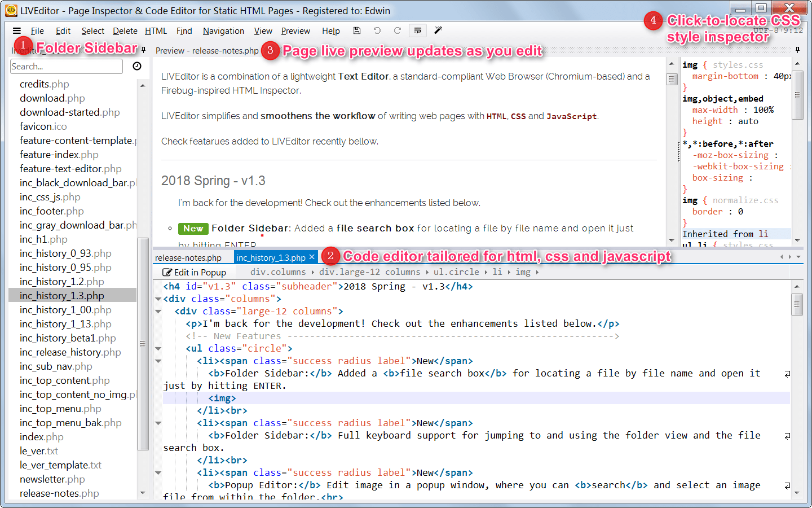Select li in the breadcrumb path
The image size is (812, 508).
click(x=497, y=272)
